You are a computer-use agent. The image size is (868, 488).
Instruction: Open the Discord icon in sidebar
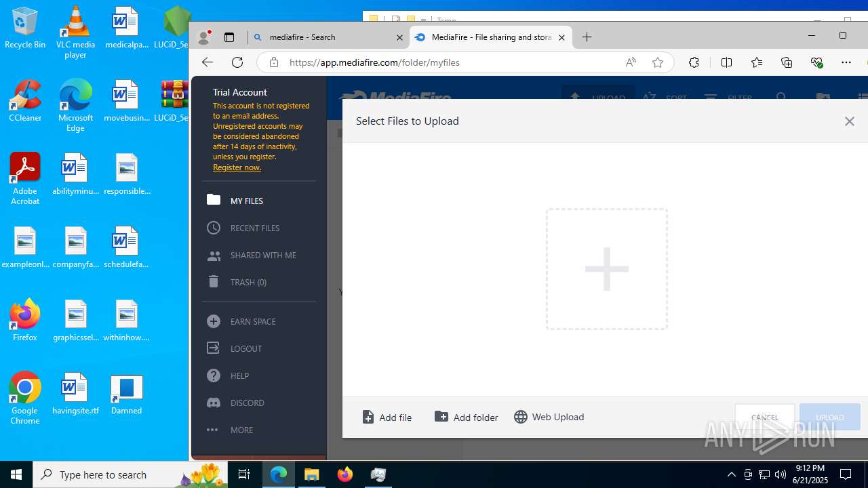pos(214,403)
